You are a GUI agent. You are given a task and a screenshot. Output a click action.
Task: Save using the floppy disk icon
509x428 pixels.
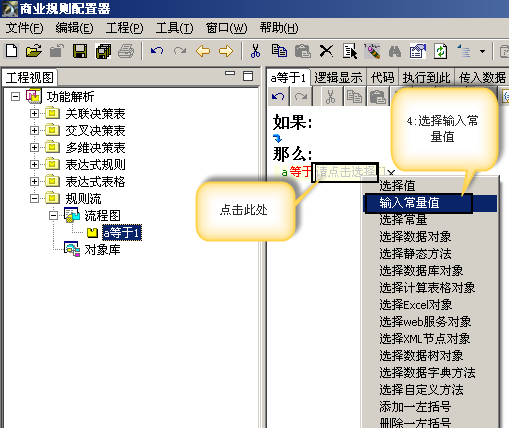(x=80, y=51)
